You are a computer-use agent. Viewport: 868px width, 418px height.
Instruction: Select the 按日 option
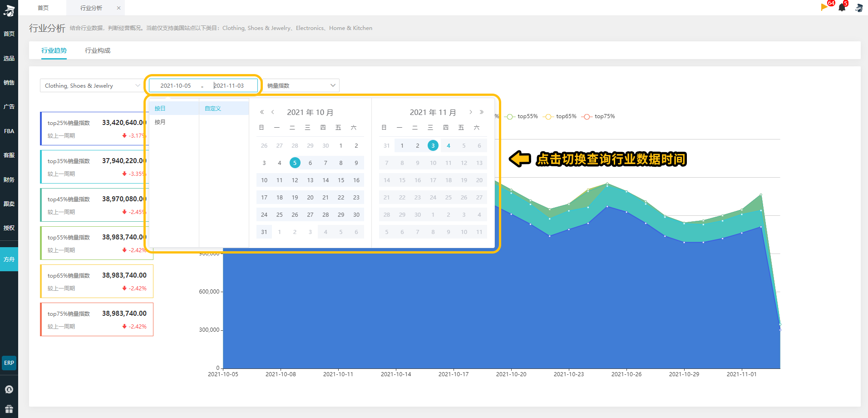coord(174,109)
